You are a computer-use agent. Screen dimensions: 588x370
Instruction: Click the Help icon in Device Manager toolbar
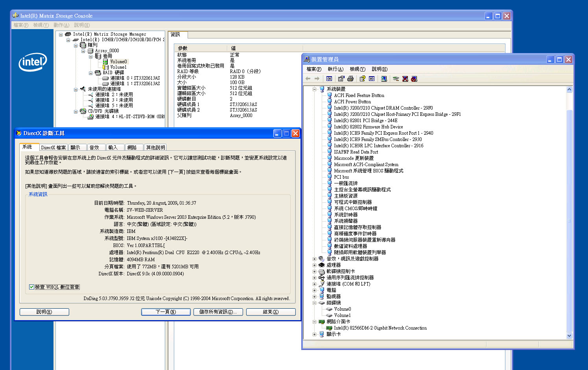(362, 79)
